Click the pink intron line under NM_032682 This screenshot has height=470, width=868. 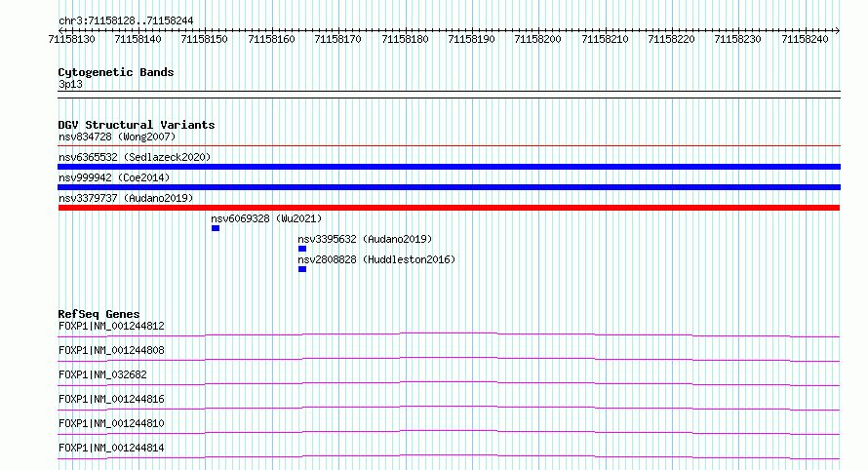tap(449, 383)
